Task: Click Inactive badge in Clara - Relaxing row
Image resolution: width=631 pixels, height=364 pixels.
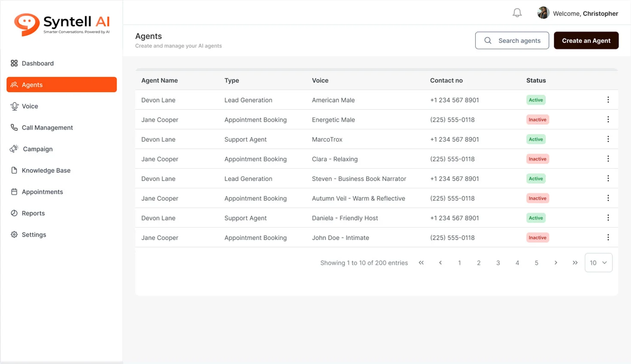Action: coord(537,159)
